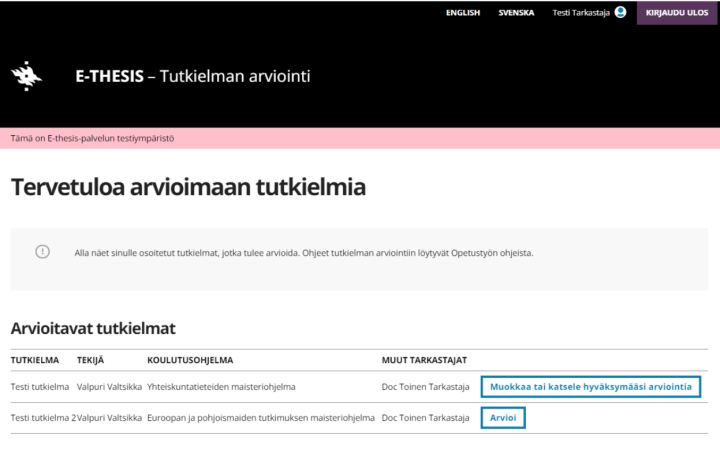Screen dimensions: 720x453
Task: Click Doc Toinen Tarkastaja in Yhteiskuntatieteiden row
Action: coord(426,387)
